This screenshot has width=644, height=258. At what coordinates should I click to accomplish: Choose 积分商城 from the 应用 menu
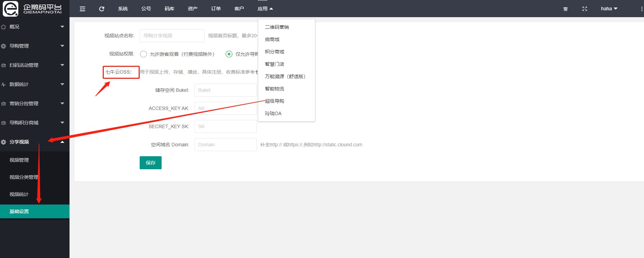286,52
